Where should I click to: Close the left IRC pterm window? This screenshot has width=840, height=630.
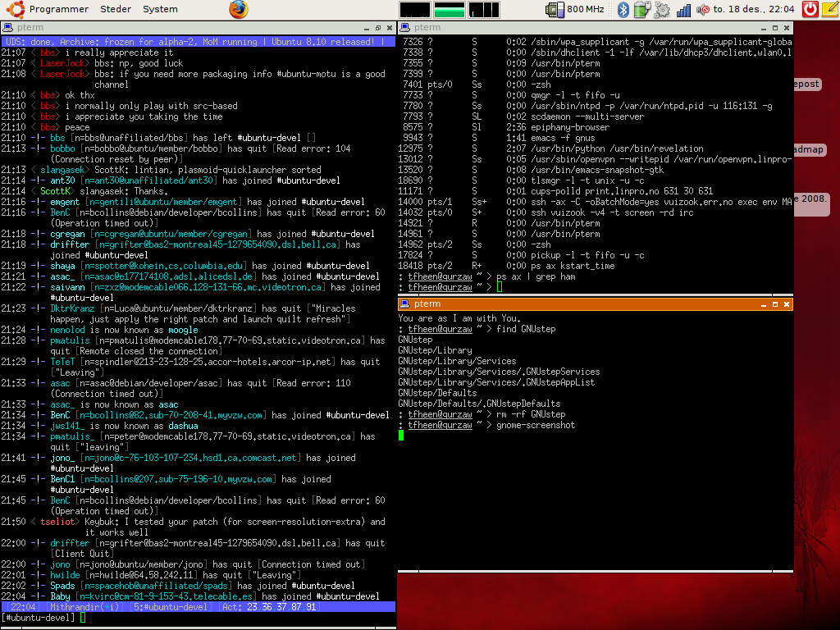[390, 28]
